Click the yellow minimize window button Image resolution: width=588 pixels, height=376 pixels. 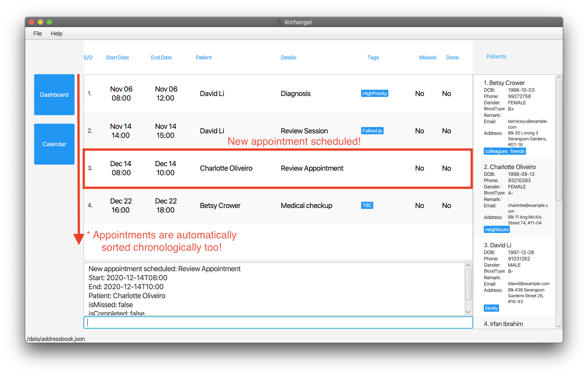[40, 22]
